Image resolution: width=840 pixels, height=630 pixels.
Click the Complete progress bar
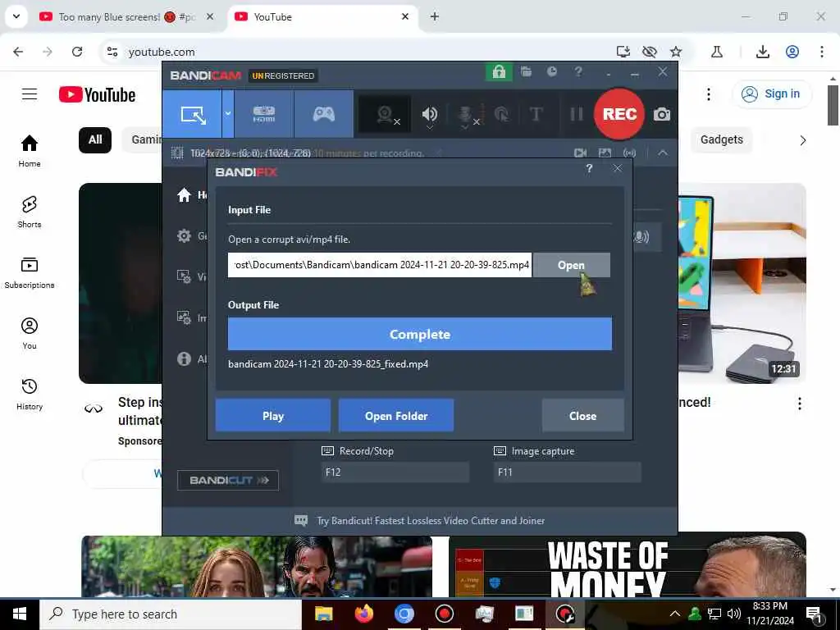tap(420, 334)
